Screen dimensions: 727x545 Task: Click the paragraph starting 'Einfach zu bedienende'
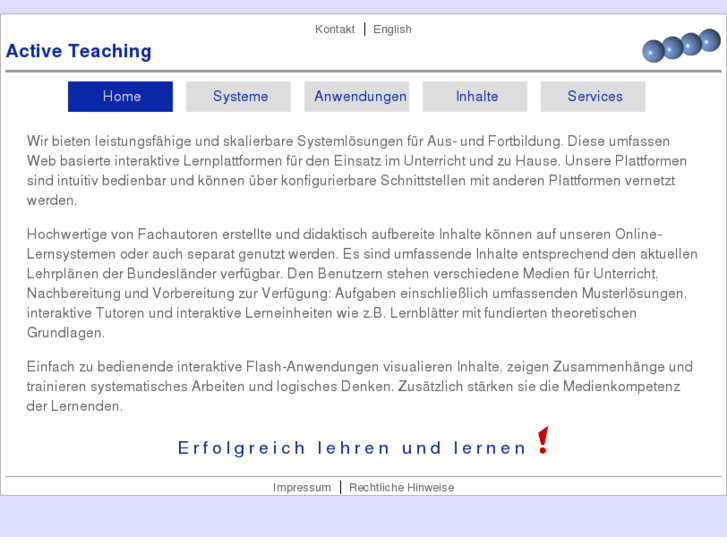click(x=359, y=386)
